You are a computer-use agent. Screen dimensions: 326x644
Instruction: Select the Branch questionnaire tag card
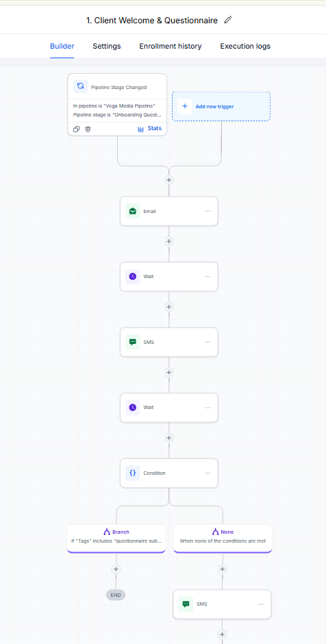[x=116, y=538]
